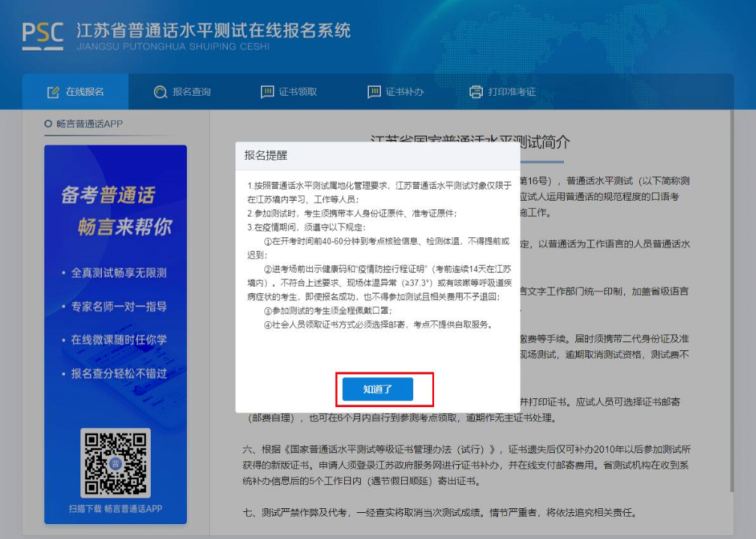
Task: Switch to the 报名查询 tab
Action: click(x=191, y=92)
